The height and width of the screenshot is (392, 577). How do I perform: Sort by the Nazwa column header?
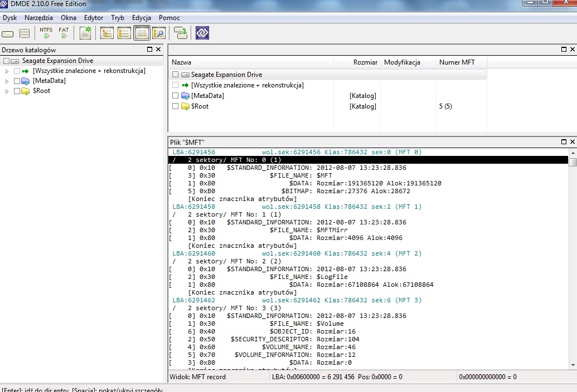click(251, 62)
